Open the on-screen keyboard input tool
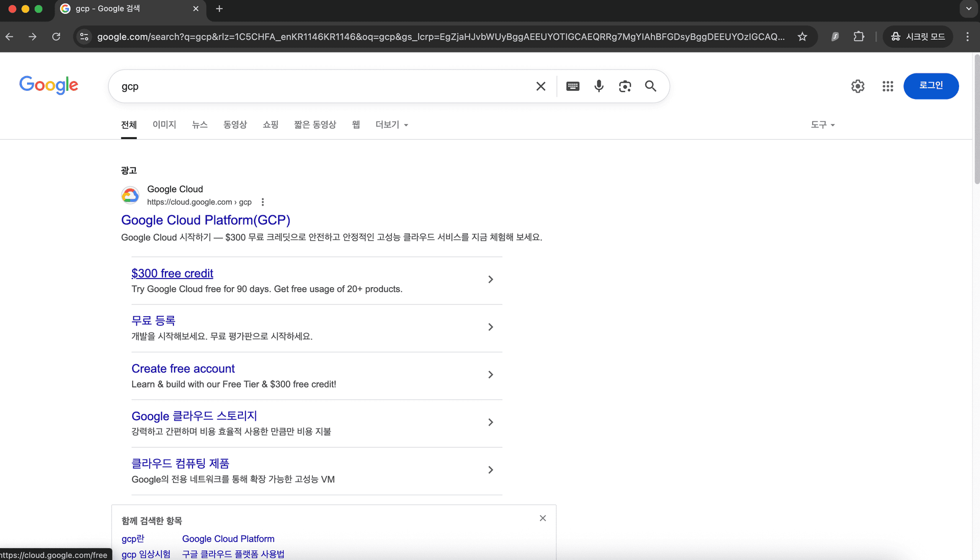The height and width of the screenshot is (560, 980). tap(573, 86)
